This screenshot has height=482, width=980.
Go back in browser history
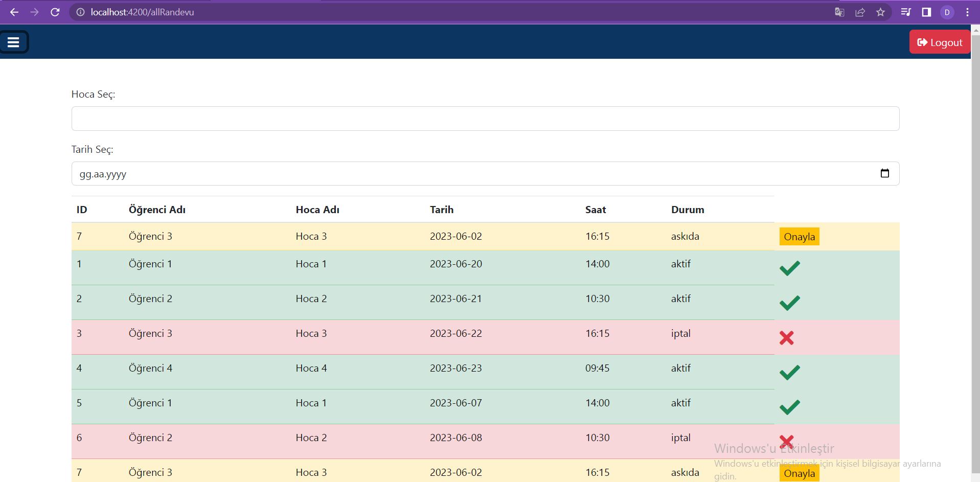tap(14, 12)
